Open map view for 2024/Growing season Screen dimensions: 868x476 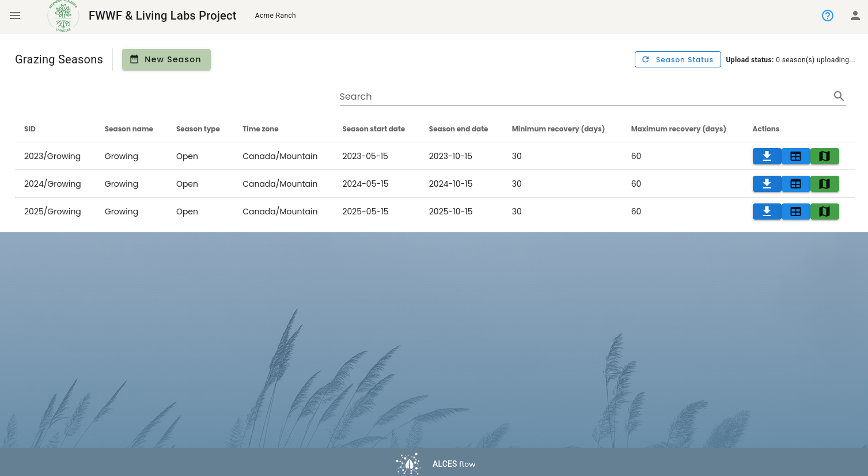tap(824, 184)
